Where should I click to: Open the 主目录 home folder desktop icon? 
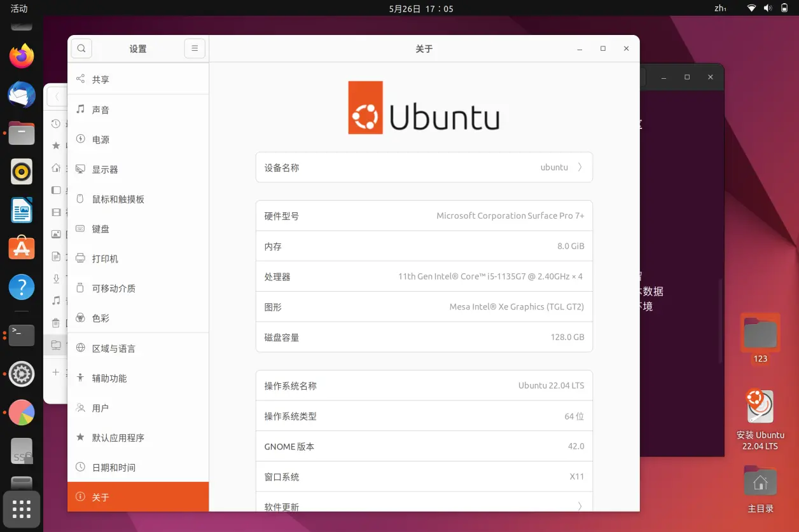[760, 489]
